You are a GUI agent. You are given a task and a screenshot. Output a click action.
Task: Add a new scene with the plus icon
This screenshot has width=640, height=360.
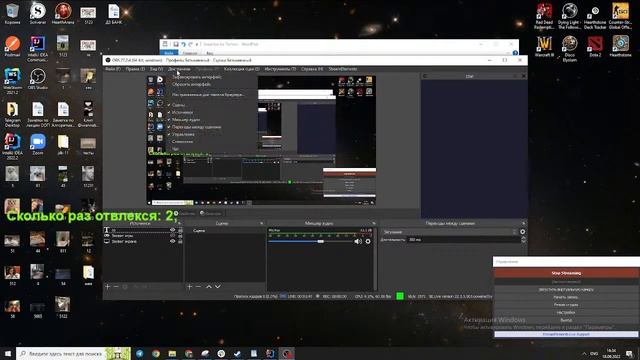pos(189,287)
